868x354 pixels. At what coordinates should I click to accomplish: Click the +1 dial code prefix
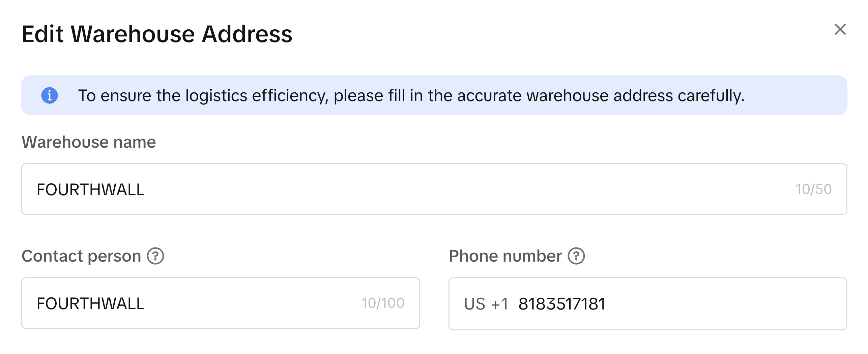coord(500,304)
